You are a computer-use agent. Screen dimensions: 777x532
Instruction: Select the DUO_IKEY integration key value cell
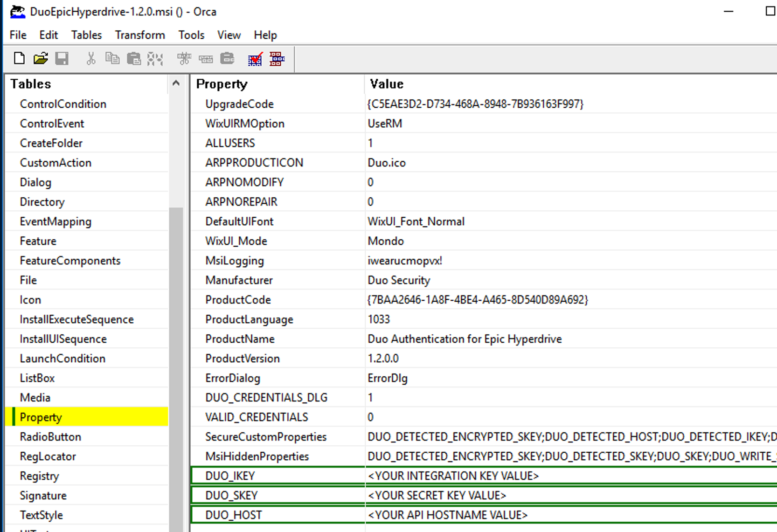pos(453,476)
